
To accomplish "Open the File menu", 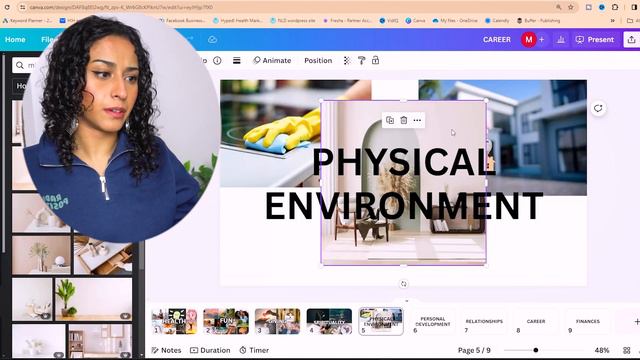I will point(47,40).
